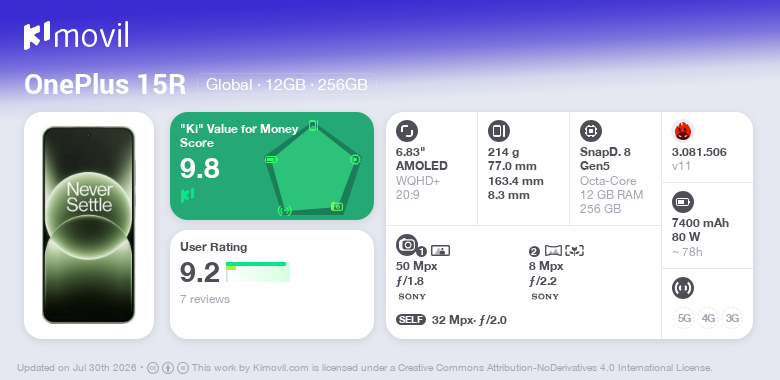Click the OnePlus 15R title

[105, 85]
